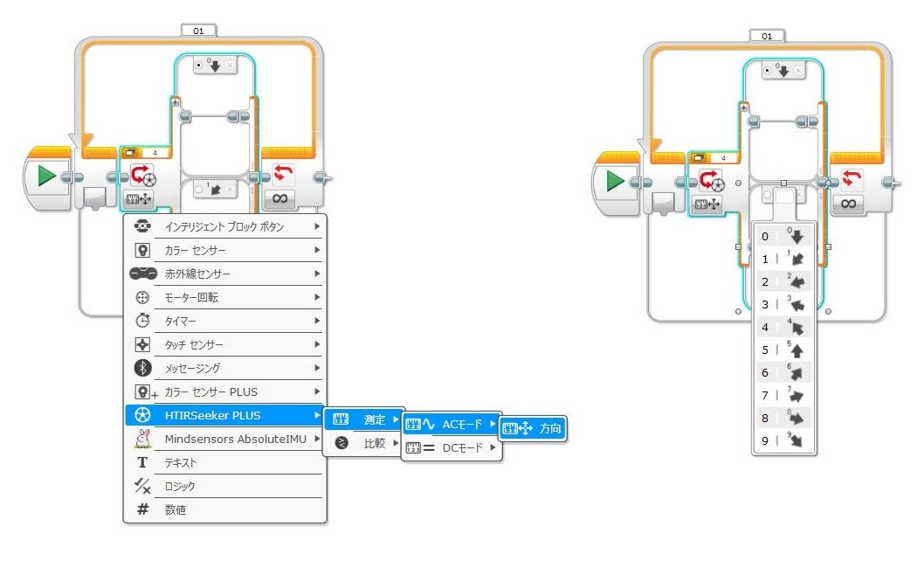Viewport: 924px width, 561px height.
Task: Remove case 0 tab in right program
Action: 798,70
